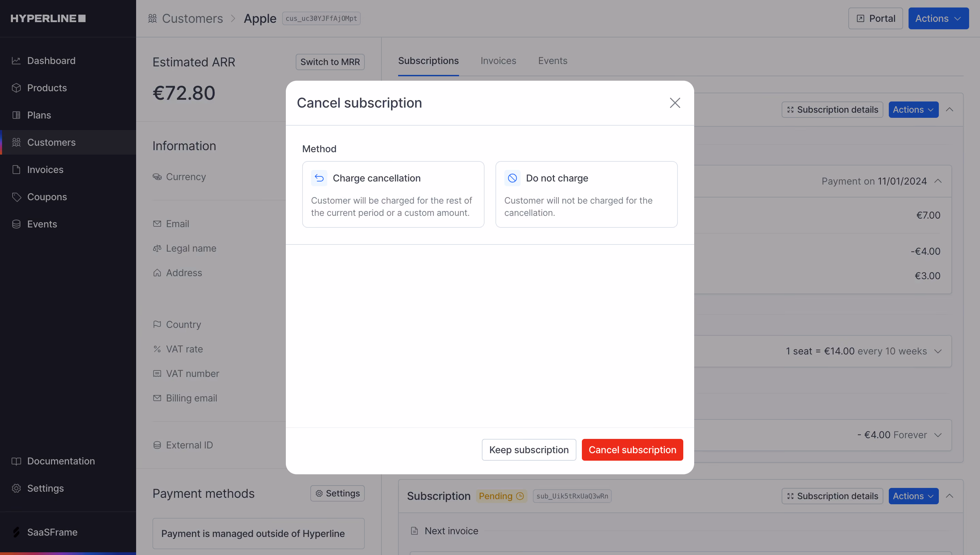Image resolution: width=980 pixels, height=555 pixels.
Task: Open Payment methods Settings button
Action: click(x=337, y=493)
